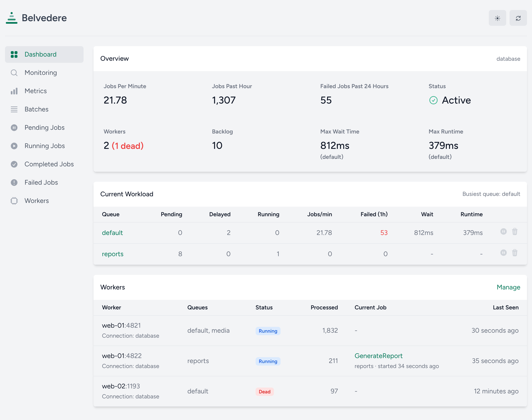Image resolution: width=532 pixels, height=420 pixels.
Task: Click the Jobs Past Hour value 1,307
Action: [x=224, y=100]
